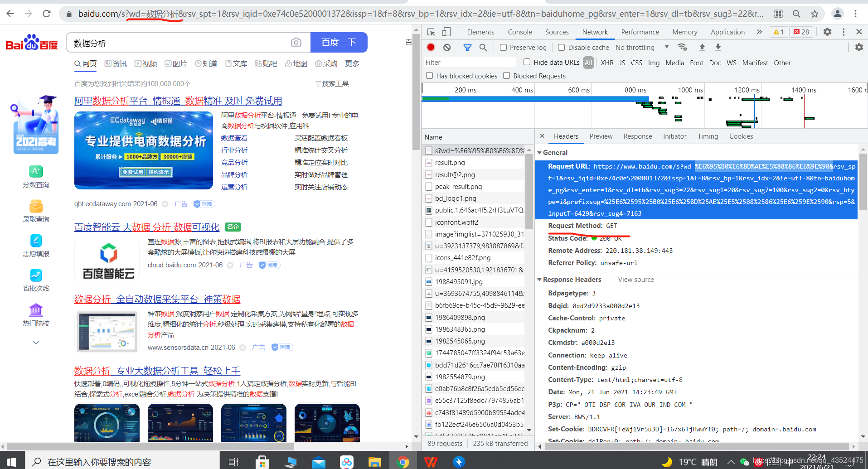Viewport: 868px width, 469px height.
Task: Open Network panel settings gear
Action: (859, 47)
